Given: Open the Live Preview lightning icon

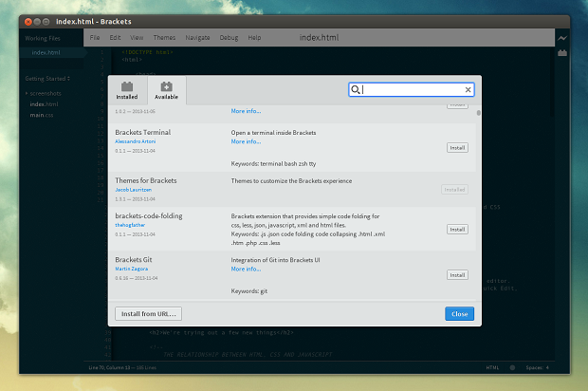Looking at the screenshot, I should click(562, 38).
